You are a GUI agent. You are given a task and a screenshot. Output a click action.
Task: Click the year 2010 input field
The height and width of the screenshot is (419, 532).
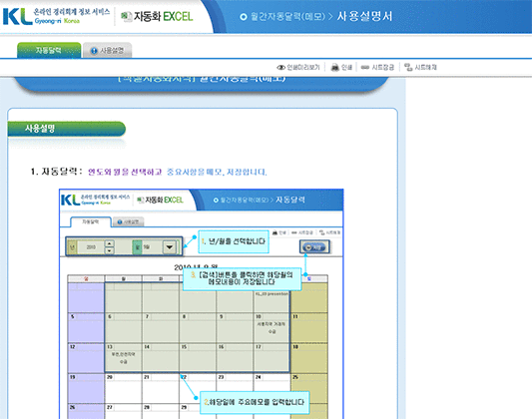[91, 247]
